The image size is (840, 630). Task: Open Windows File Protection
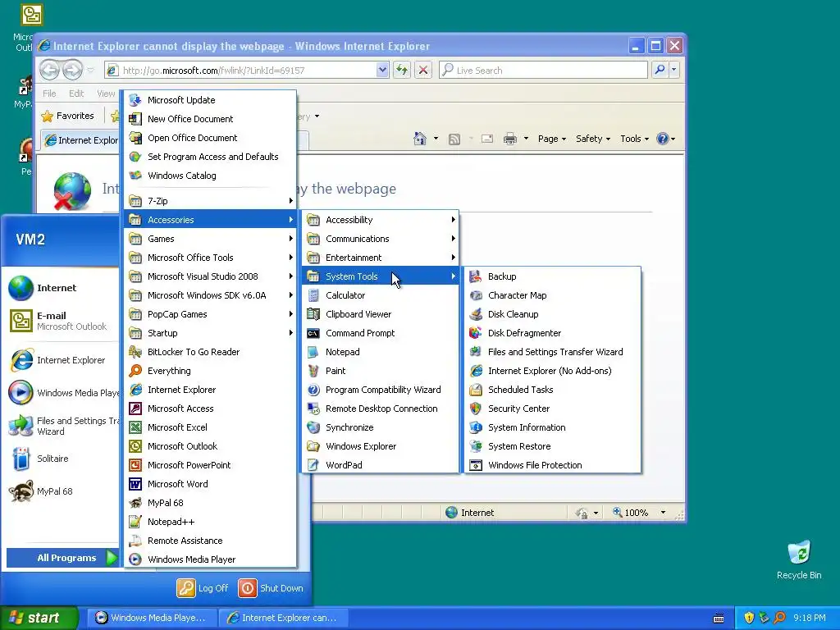tap(552, 465)
